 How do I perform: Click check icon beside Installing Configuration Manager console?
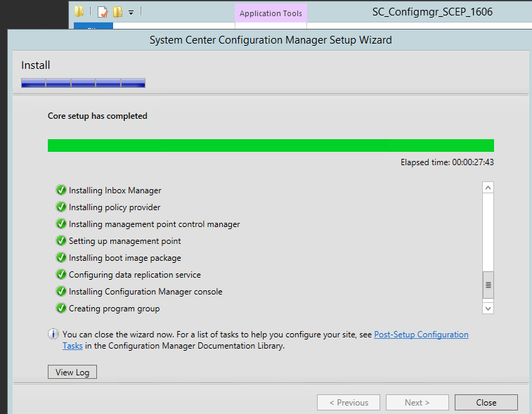[61, 291]
